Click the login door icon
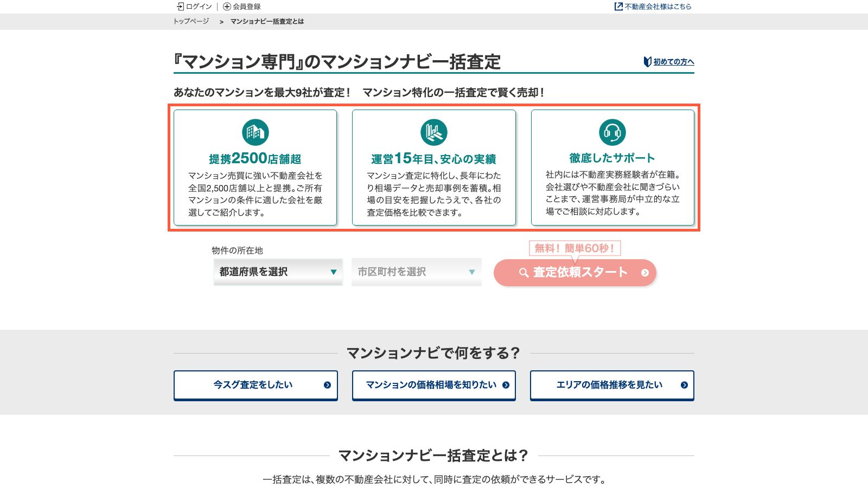868x488 pixels. coord(180,7)
